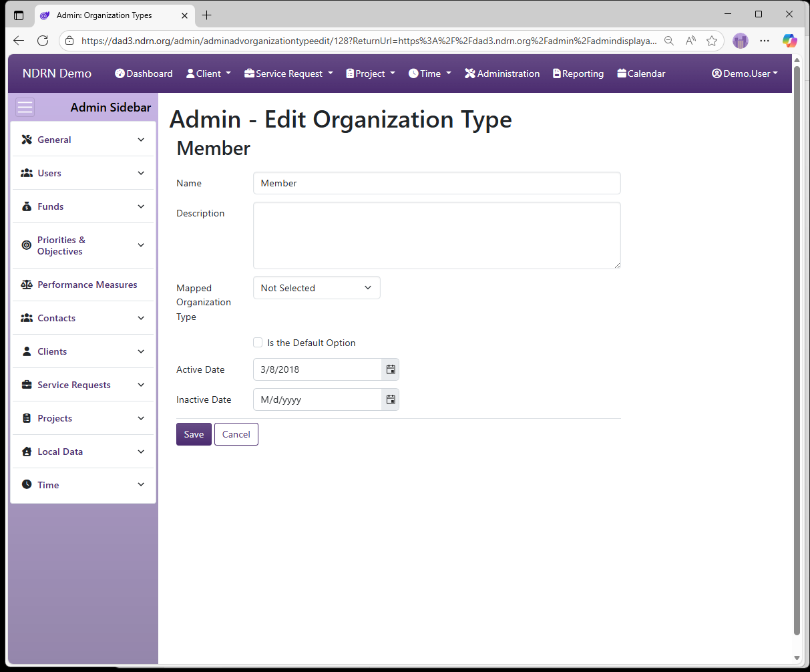Click the Save button
The width and height of the screenshot is (810, 672).
click(x=194, y=434)
